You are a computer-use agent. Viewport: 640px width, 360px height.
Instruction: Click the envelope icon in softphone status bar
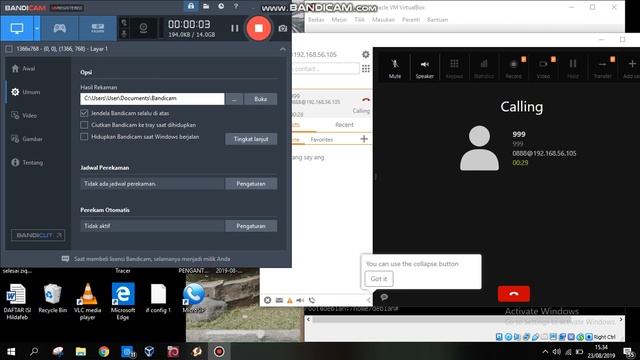(279, 300)
